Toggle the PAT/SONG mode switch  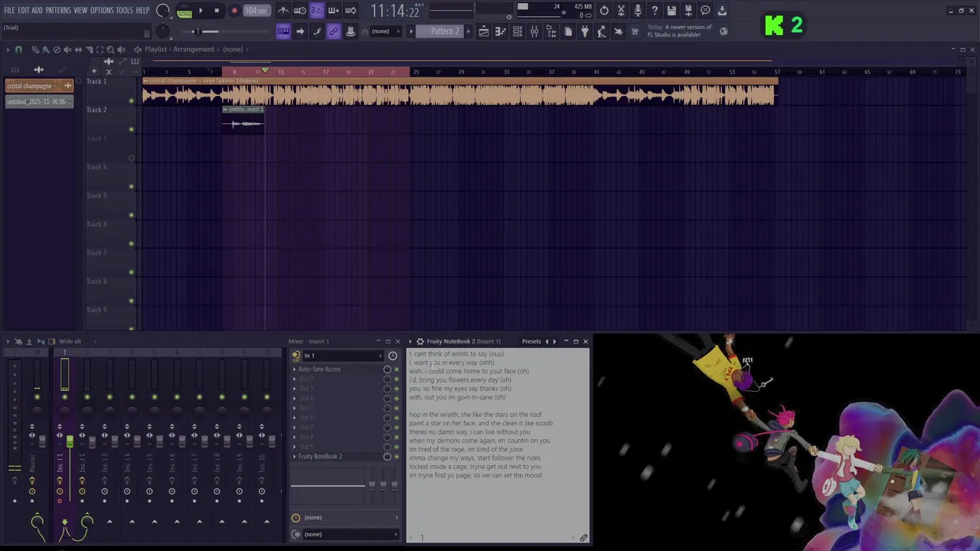(x=185, y=11)
